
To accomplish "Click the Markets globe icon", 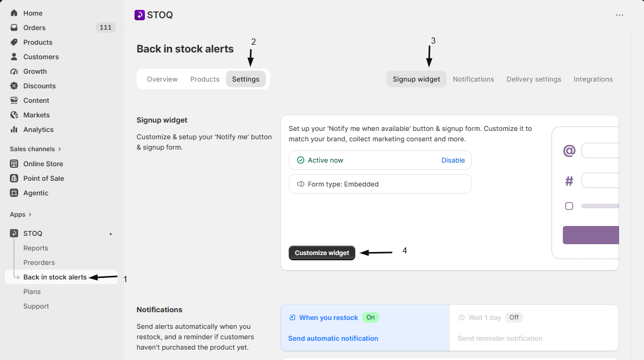I will pos(14,115).
